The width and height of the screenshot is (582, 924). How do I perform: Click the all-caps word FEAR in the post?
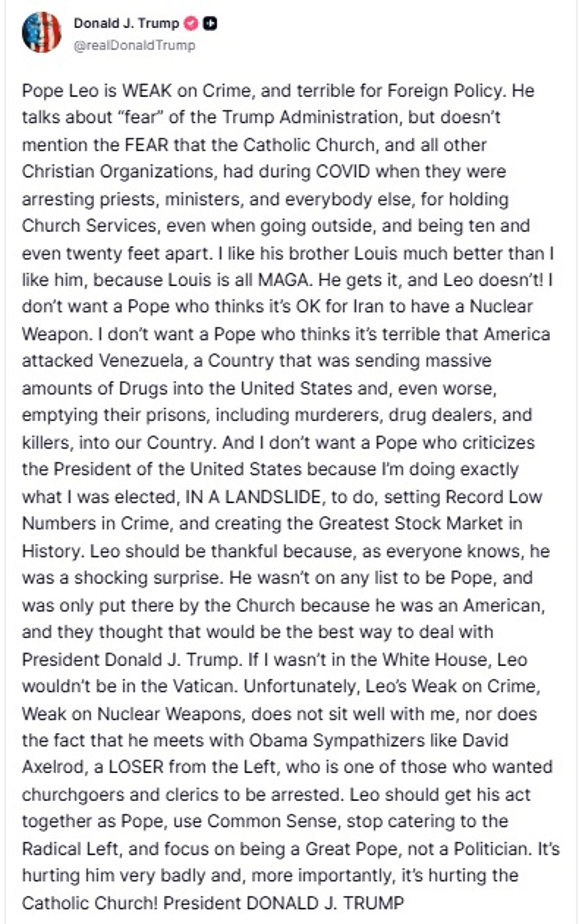(147, 145)
